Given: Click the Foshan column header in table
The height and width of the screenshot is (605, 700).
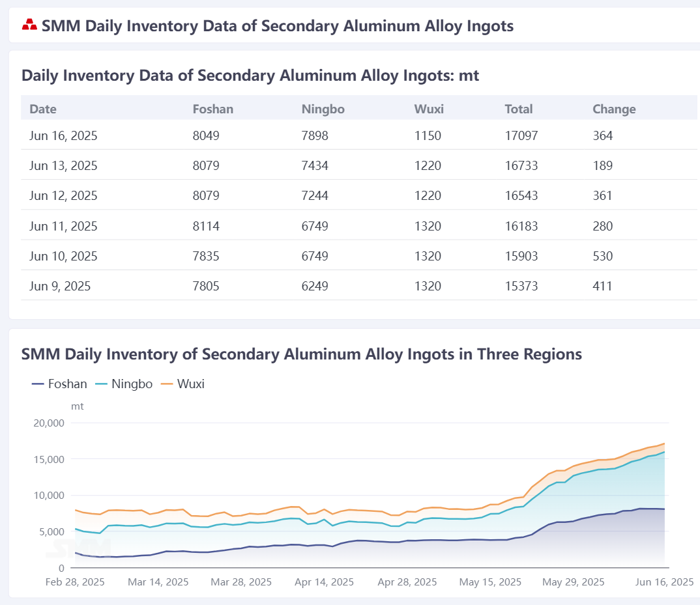Looking at the screenshot, I should pos(213,109).
